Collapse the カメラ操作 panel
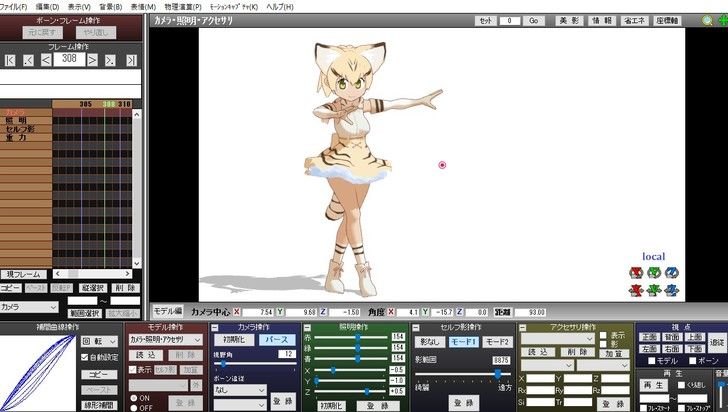 (x=215, y=328)
